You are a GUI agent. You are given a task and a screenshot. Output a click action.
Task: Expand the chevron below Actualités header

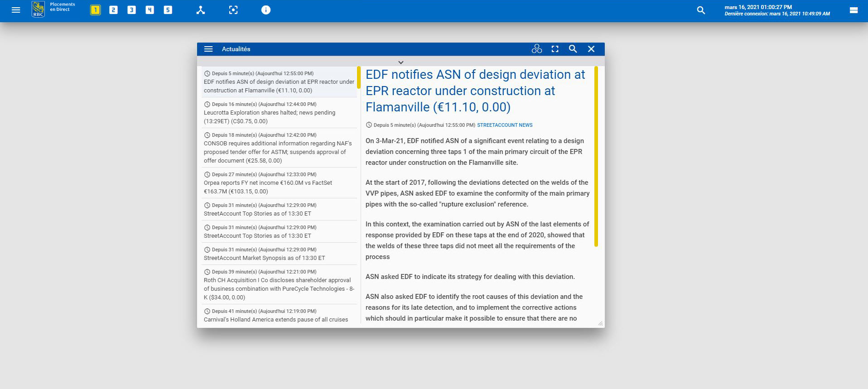(x=401, y=62)
